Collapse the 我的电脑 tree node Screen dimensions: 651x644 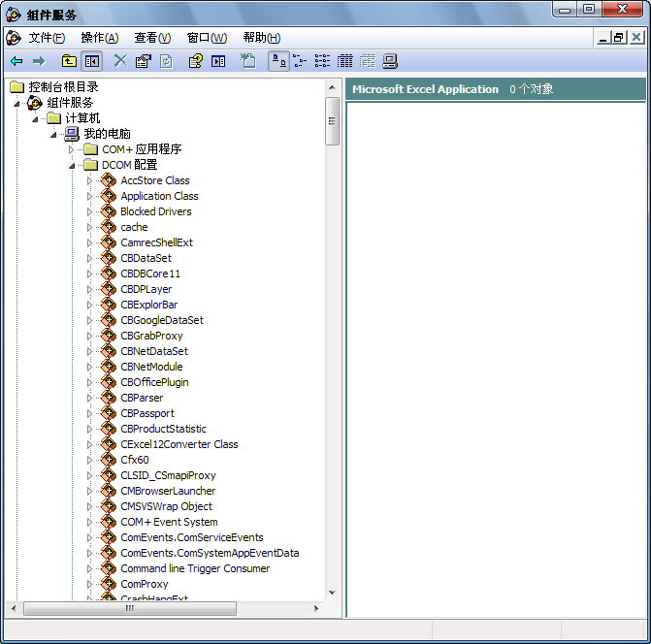[53, 135]
